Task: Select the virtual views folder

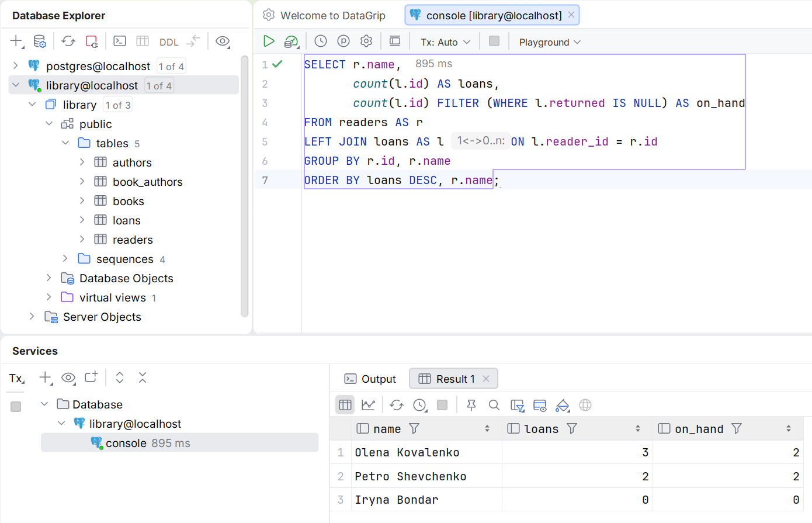Action: tap(113, 297)
